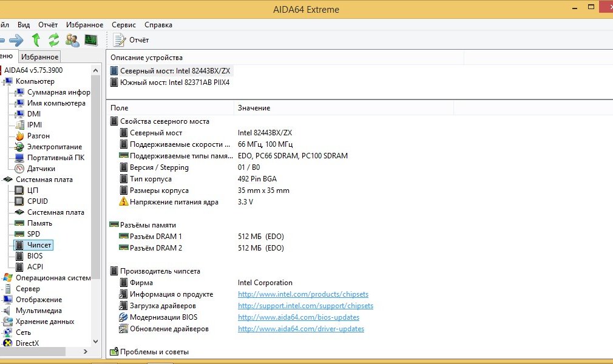Click the Сеть network icon
613x364 pixels.
tap(8, 332)
